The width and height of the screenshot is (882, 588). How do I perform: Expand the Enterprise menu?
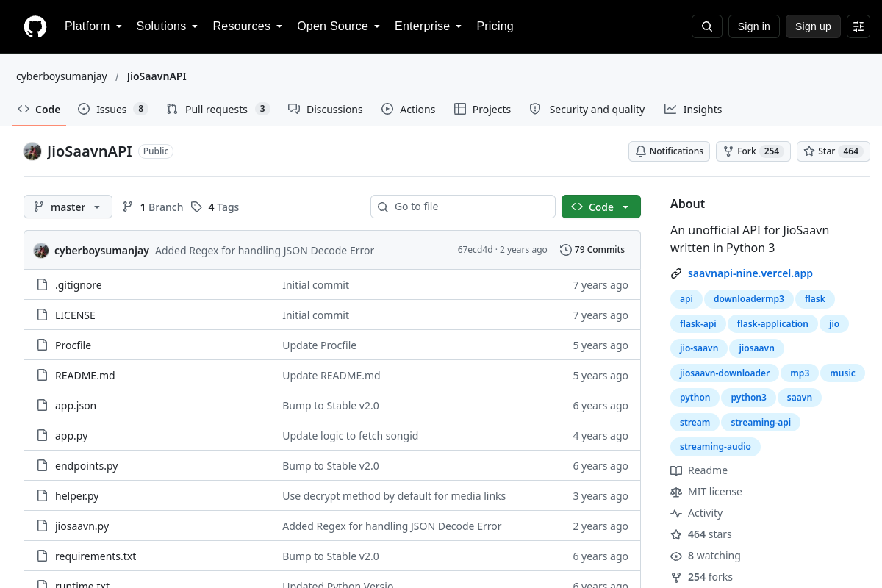429,26
